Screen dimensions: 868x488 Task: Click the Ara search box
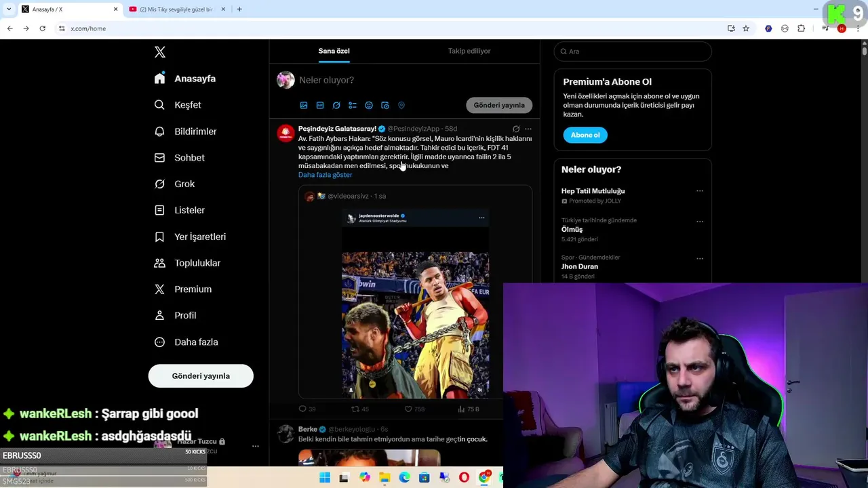633,52
